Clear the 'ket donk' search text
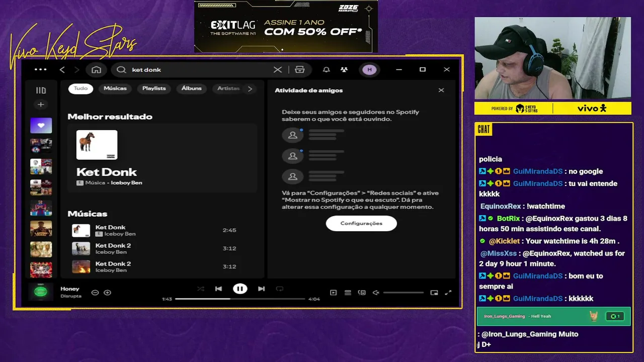 pyautogui.click(x=278, y=70)
